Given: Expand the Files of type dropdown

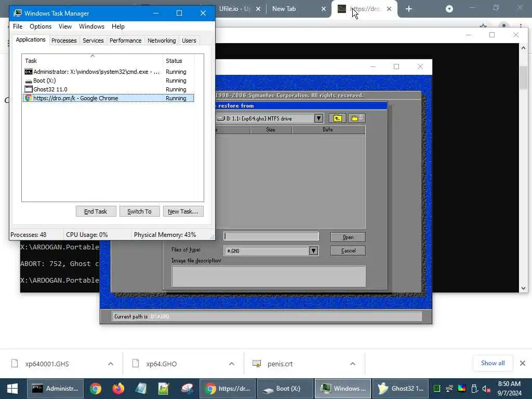Looking at the screenshot, I should (x=313, y=251).
